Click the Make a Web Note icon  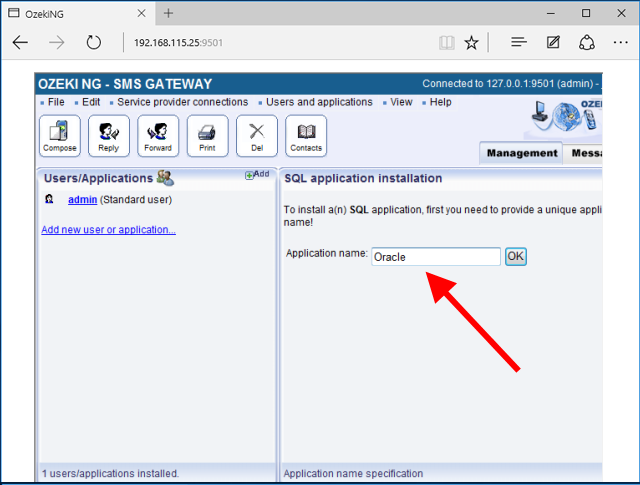[553, 43]
